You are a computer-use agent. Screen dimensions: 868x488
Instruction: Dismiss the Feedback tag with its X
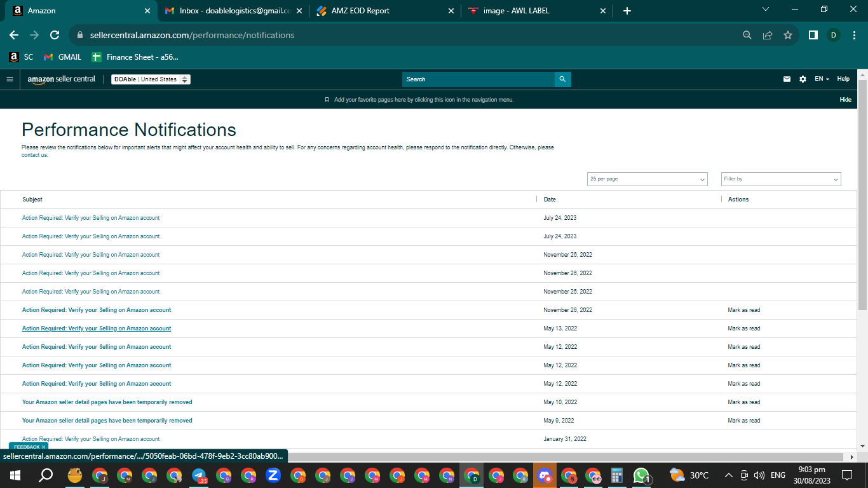coord(43,447)
